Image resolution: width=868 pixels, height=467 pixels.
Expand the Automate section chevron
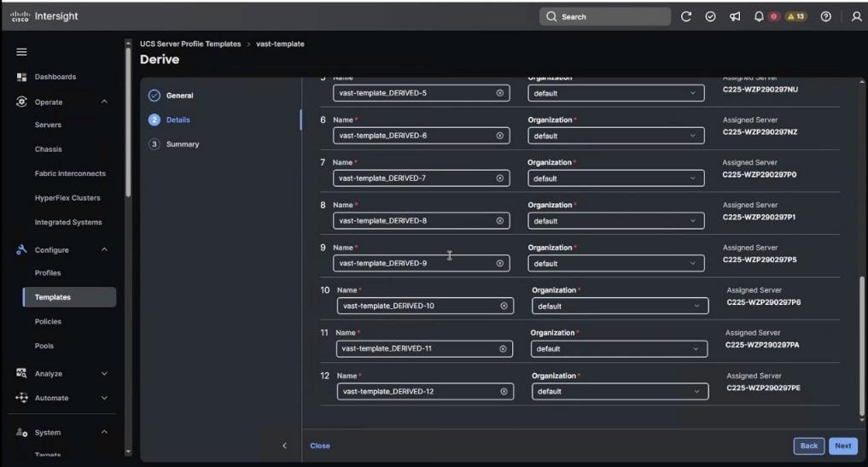(x=104, y=399)
